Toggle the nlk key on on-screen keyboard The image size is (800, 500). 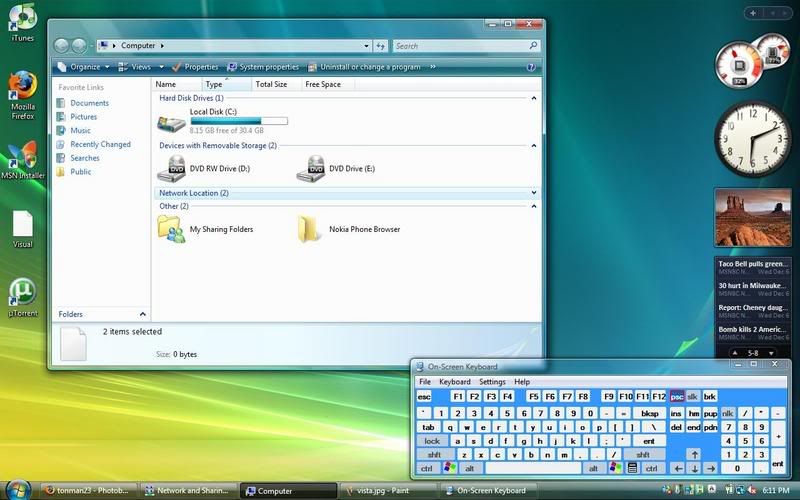(x=728, y=413)
